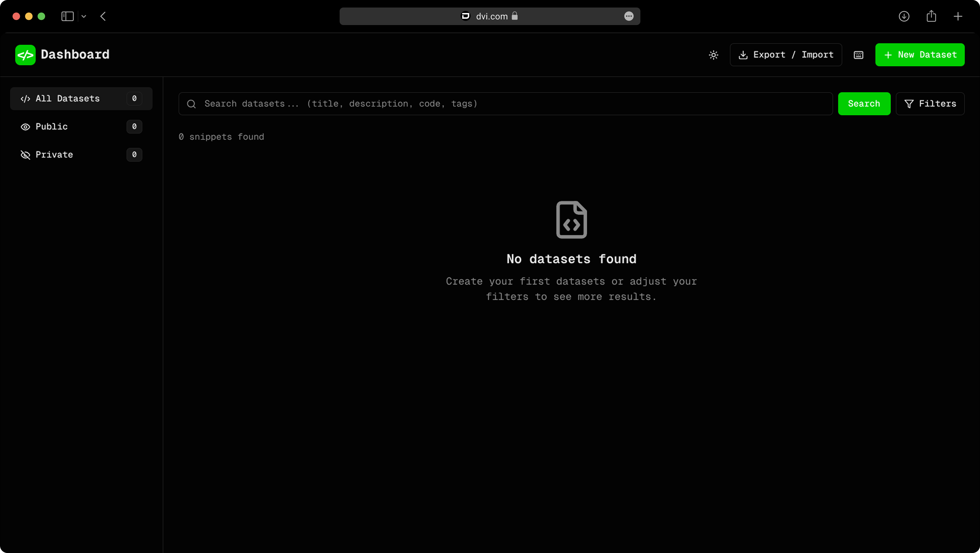
Task: Open the keyboard shortcuts icon
Action: pos(858,55)
